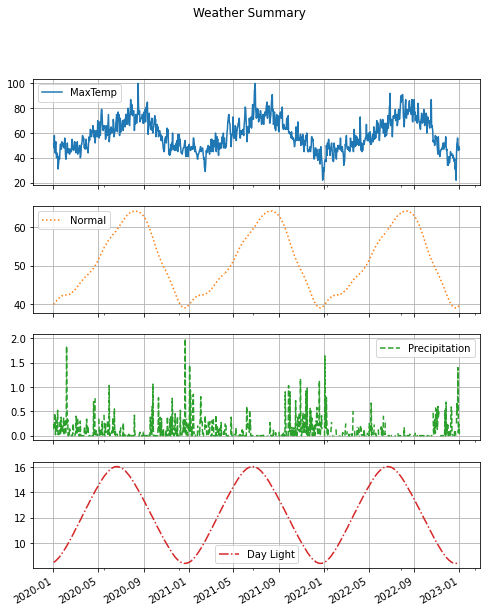486x612 pixels.
Task: Click the 2021-05 x-axis label
Action: (214, 590)
